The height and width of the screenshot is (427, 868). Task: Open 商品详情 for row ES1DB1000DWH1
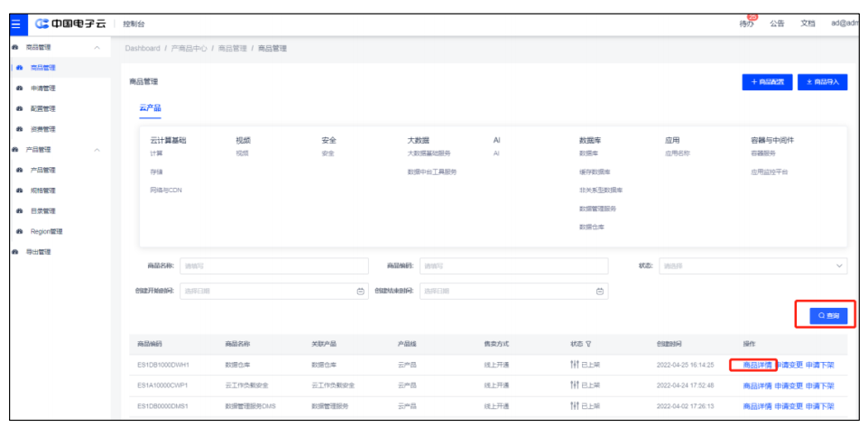click(x=757, y=366)
